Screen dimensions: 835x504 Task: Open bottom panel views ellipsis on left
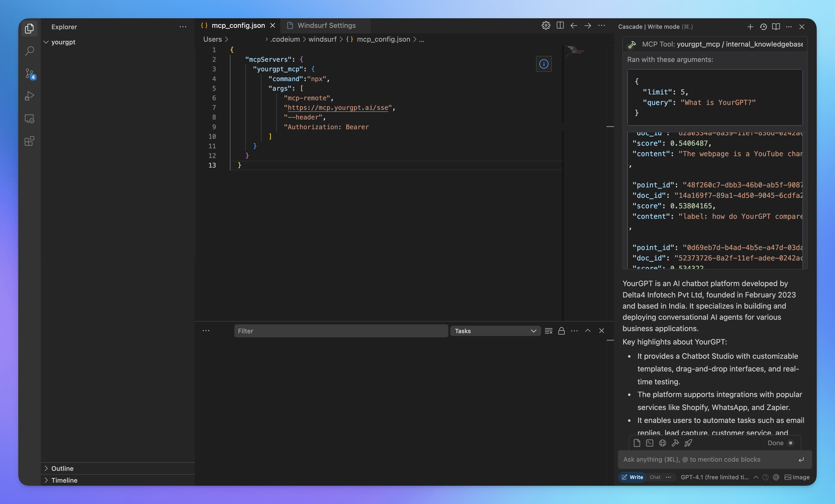tap(206, 331)
